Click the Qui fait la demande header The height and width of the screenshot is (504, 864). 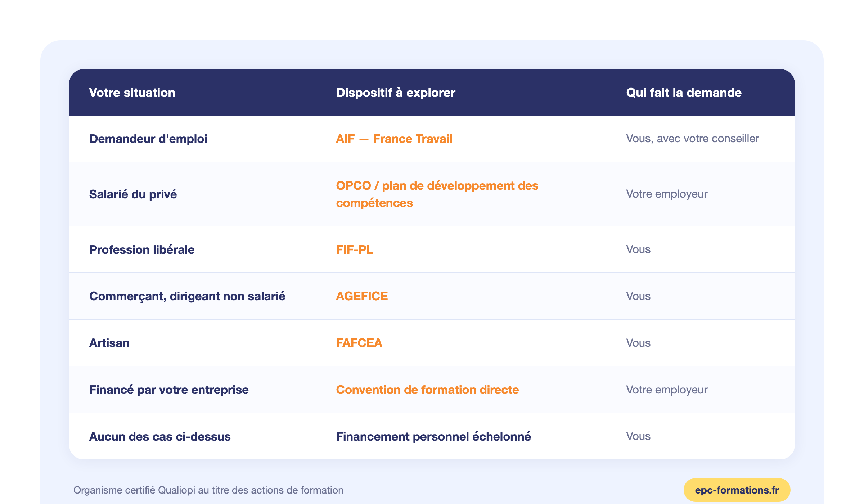tap(684, 93)
